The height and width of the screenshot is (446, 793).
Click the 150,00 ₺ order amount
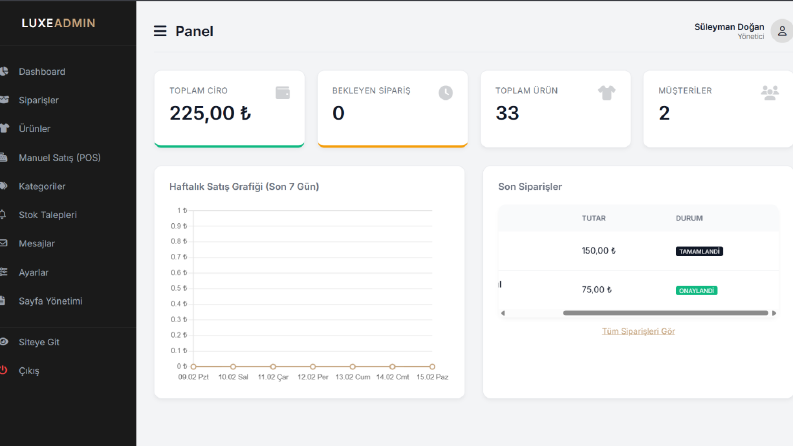(598, 251)
